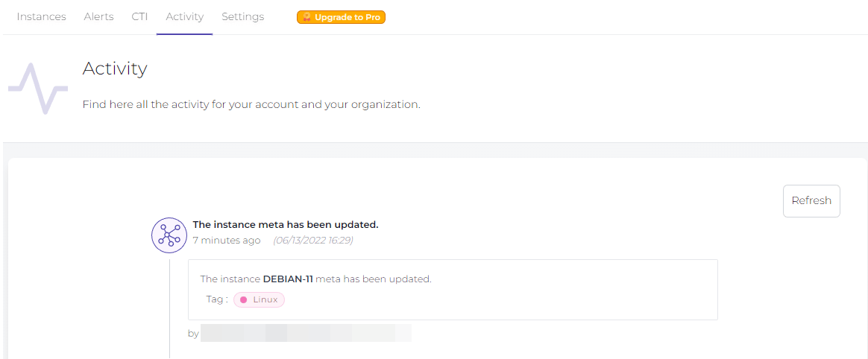Open the Settings tab
This screenshot has width=868, height=359.
tap(242, 16)
